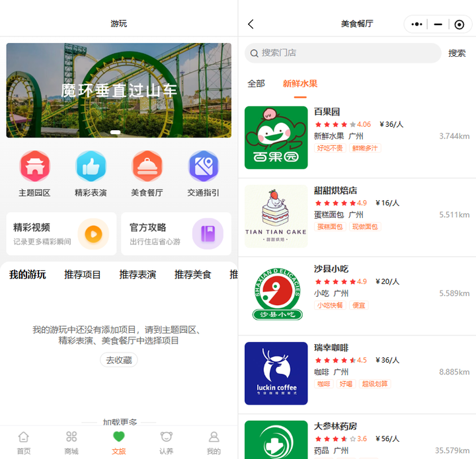Click the 搜索 button

pos(457,53)
